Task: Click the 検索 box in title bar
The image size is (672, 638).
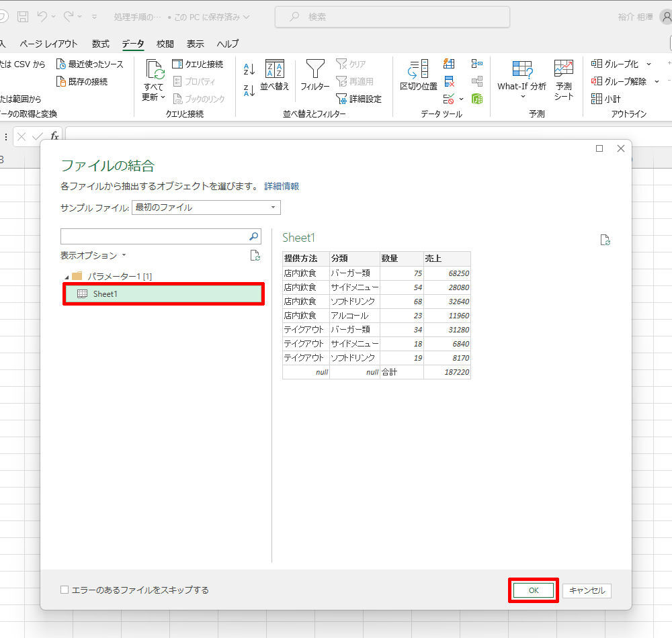Action: 392,17
